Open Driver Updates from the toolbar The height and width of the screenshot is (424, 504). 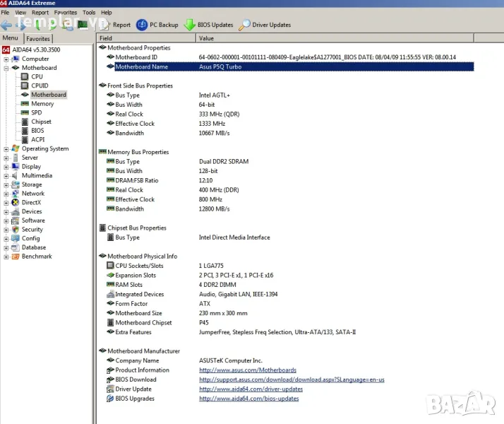244,25
